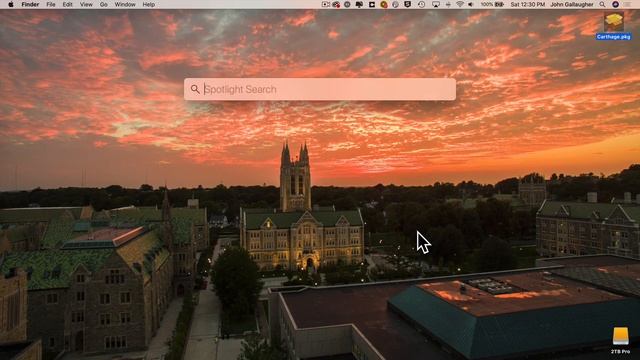Click the Time Machine menu bar icon
Image resolution: width=640 pixels, height=360 pixels.
click(422, 4)
